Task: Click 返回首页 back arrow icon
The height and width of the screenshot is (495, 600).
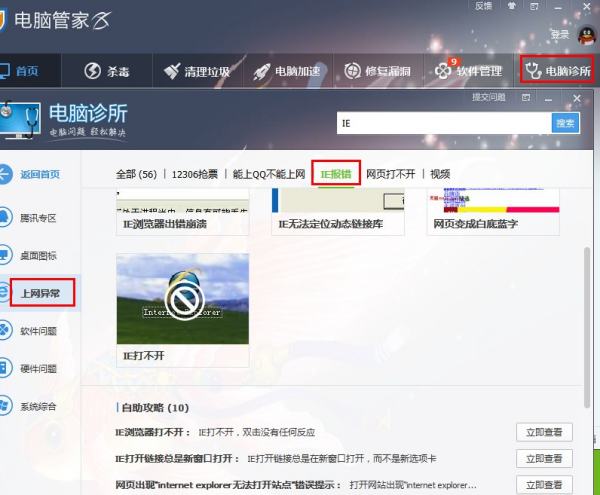Action: 6,174
